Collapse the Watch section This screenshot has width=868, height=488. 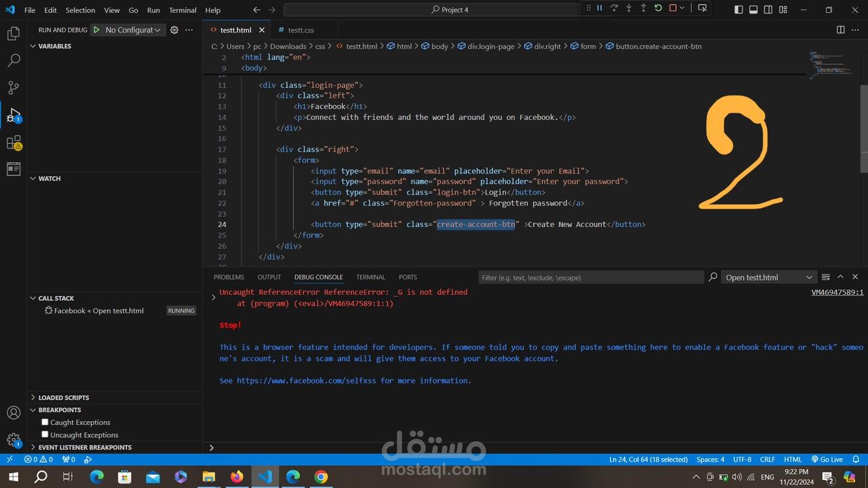115,178
